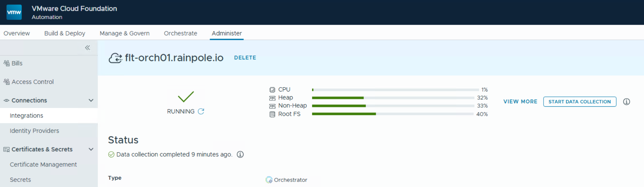The width and height of the screenshot is (644, 187).
Task: Click the green RUNNING checkmark icon
Action: click(186, 97)
